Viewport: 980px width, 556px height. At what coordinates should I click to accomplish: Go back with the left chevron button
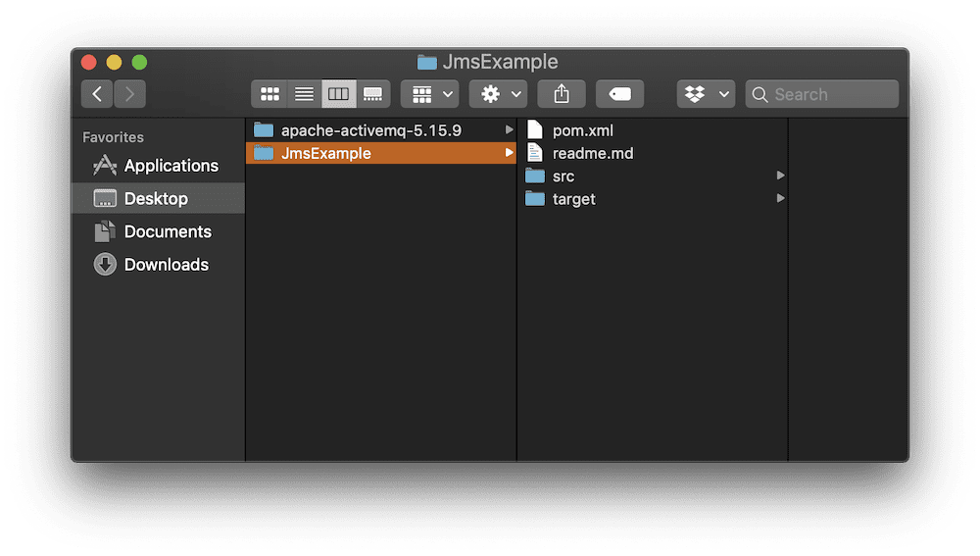97,94
